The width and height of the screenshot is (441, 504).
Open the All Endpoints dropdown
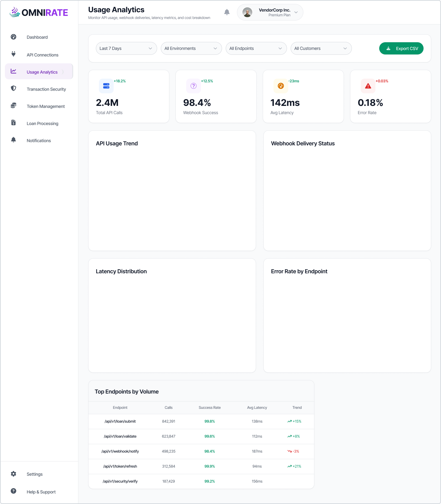coord(256,48)
